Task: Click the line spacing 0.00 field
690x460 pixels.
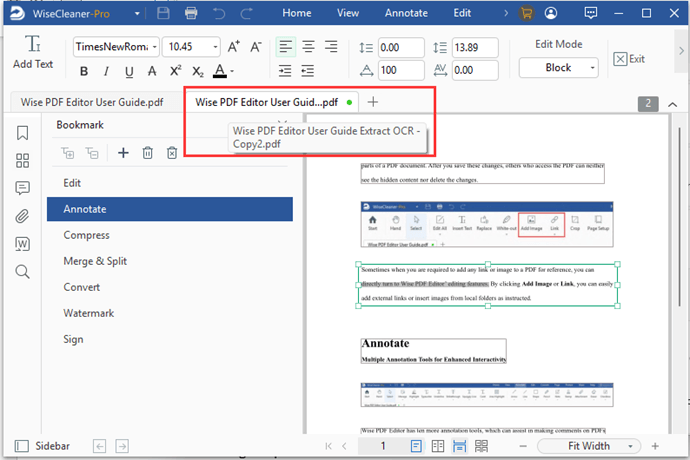Action: coord(401,47)
